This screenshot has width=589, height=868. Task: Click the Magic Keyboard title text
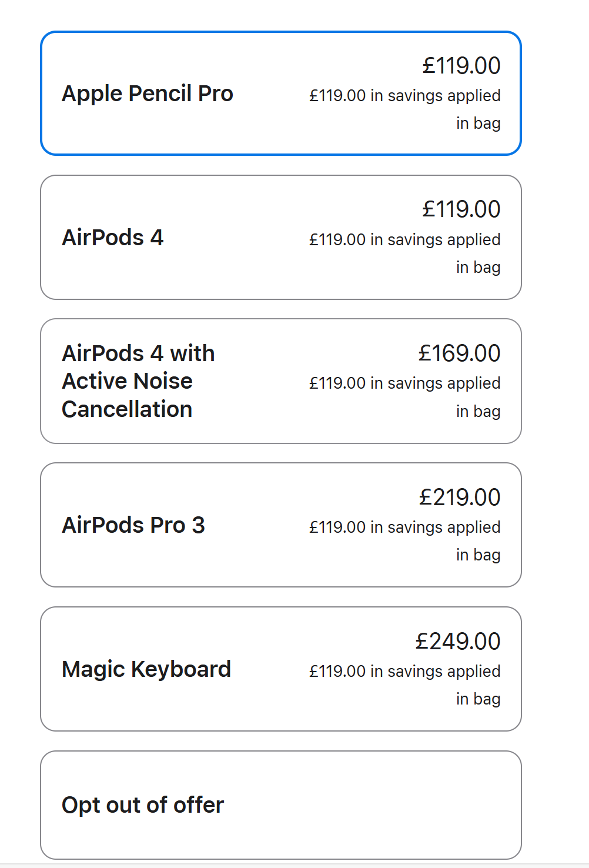pos(146,669)
